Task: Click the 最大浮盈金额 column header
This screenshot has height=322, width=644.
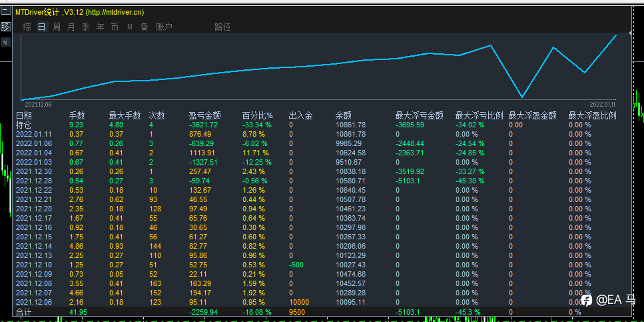Action: (533, 116)
